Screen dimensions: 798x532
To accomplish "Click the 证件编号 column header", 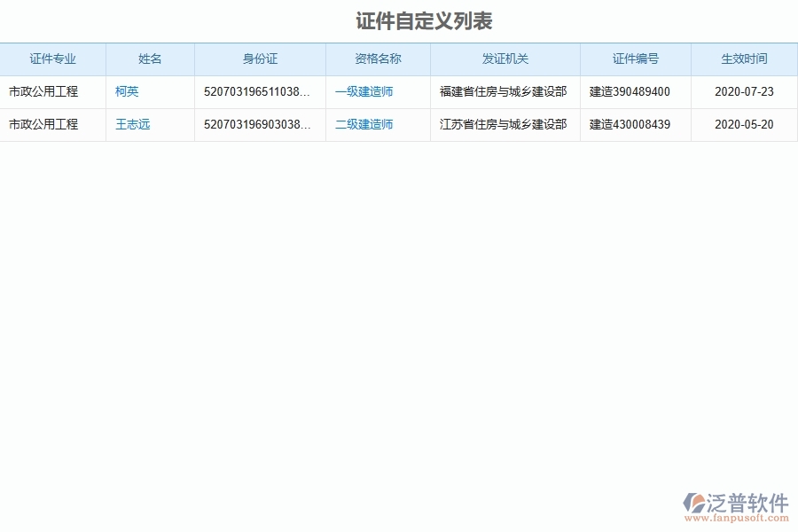I will pos(636,59).
